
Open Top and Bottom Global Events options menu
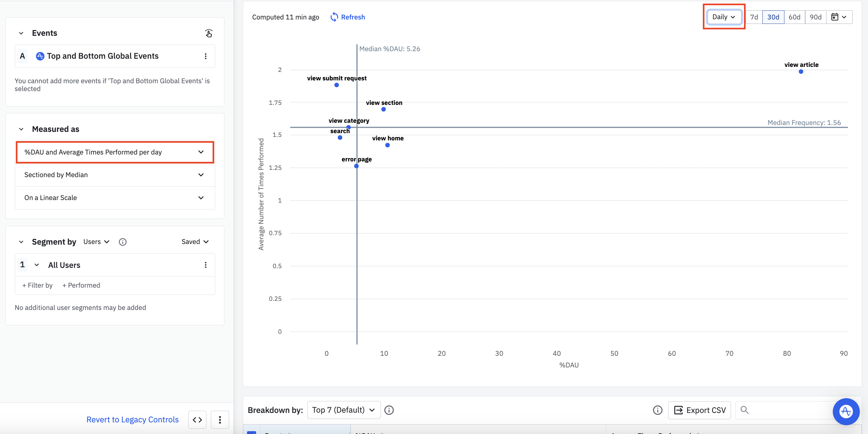(x=205, y=56)
